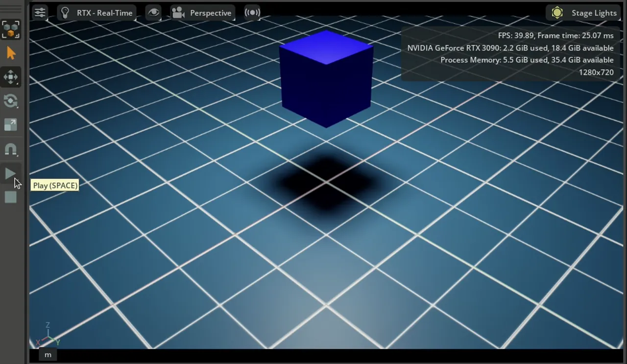Choose the Scale tool
This screenshot has width=627, height=364.
[x=11, y=125]
